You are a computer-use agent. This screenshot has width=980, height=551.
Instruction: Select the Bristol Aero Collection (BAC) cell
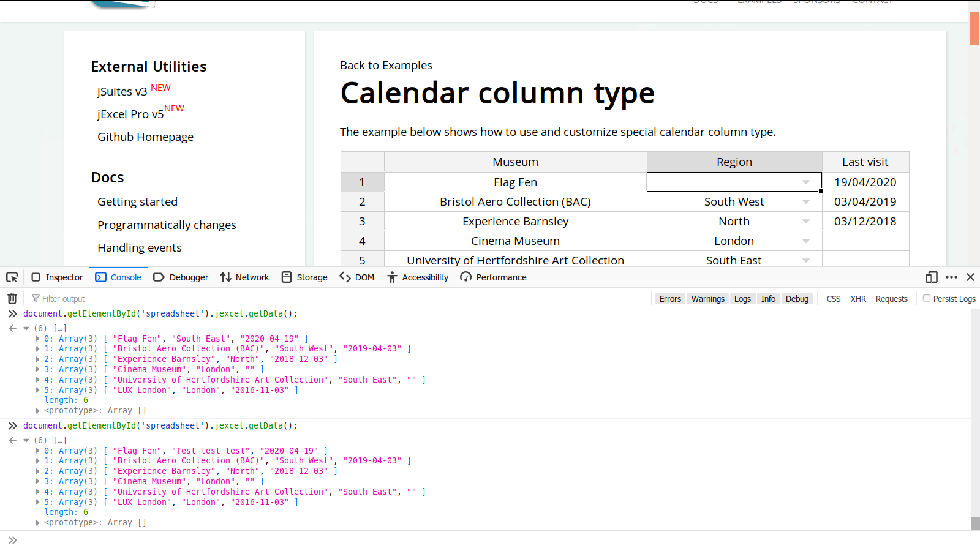click(x=515, y=202)
